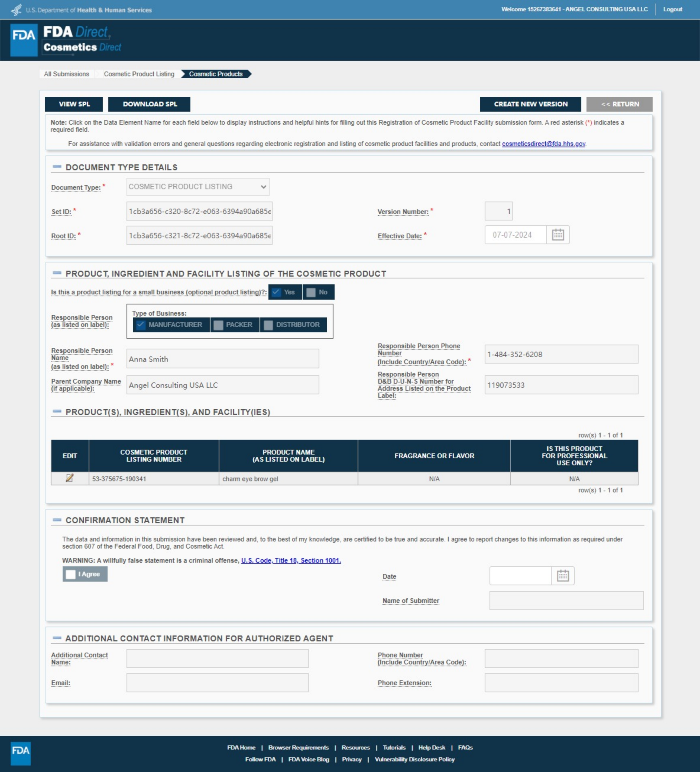Select No for small business listing

coord(311,292)
